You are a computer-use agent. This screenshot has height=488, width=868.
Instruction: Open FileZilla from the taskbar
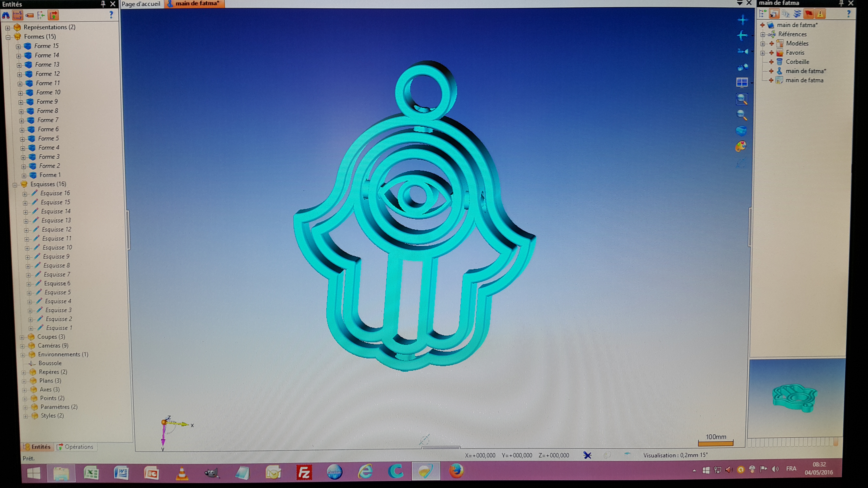pyautogui.click(x=304, y=472)
